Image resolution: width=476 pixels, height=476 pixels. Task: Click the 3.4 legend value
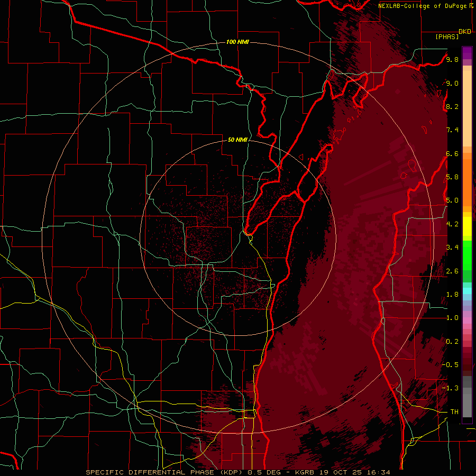click(452, 248)
